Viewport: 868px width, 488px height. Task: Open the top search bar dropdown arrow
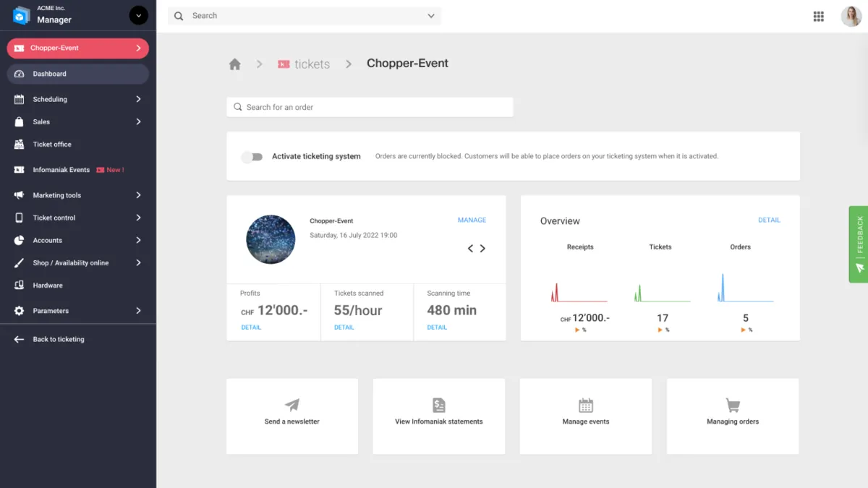(431, 16)
